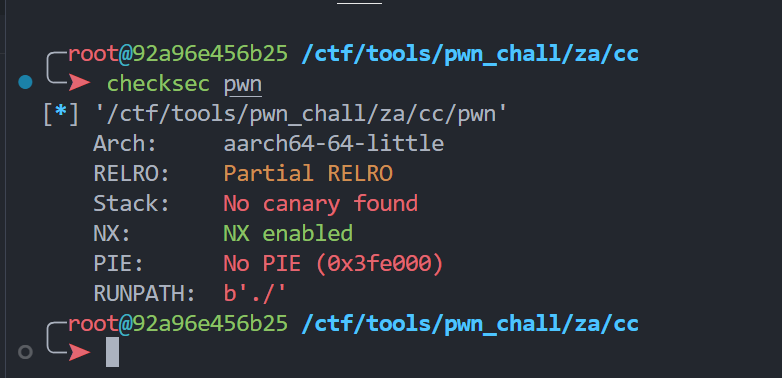The height and width of the screenshot is (378, 782).
Task: Click the top prompt directory path
Action: 470,54
